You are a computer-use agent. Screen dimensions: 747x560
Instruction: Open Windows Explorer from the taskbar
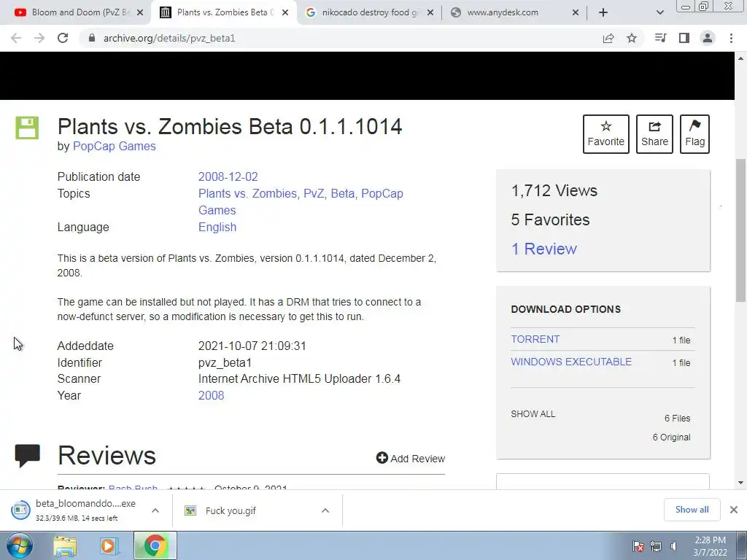point(65,546)
